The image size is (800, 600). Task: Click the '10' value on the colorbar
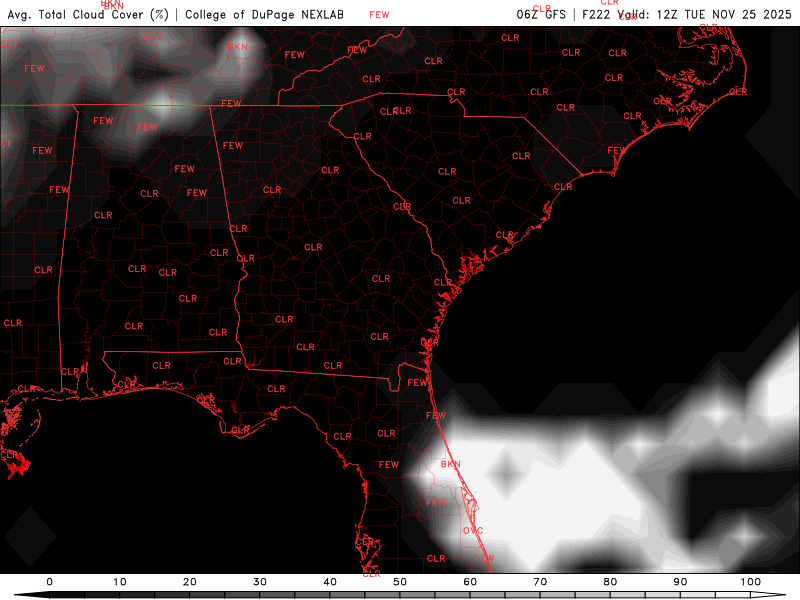(120, 582)
